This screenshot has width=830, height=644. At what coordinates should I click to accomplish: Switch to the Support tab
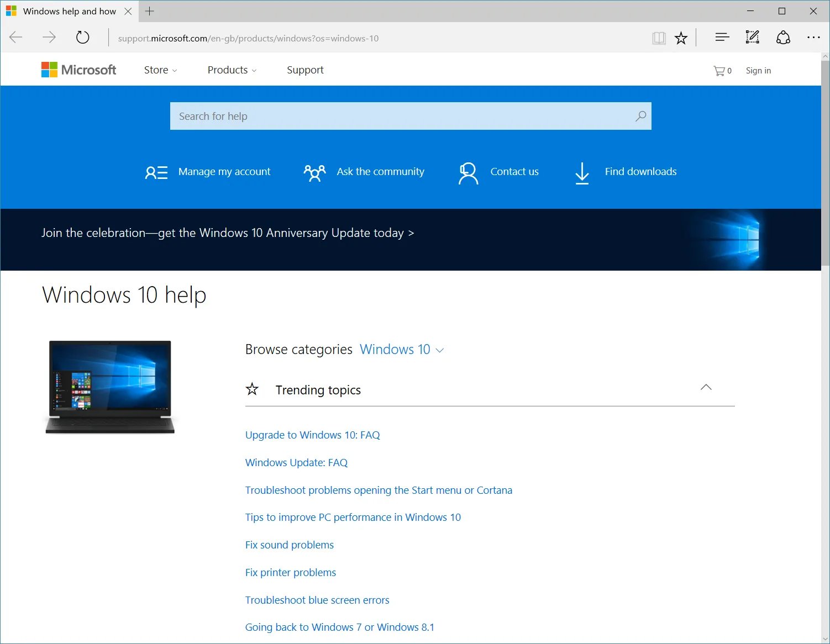pyautogui.click(x=304, y=70)
